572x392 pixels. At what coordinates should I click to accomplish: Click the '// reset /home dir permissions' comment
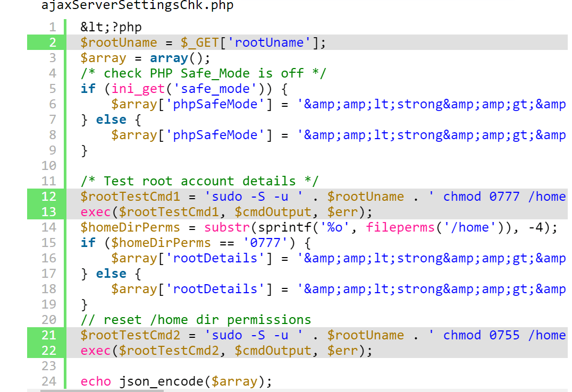point(196,320)
